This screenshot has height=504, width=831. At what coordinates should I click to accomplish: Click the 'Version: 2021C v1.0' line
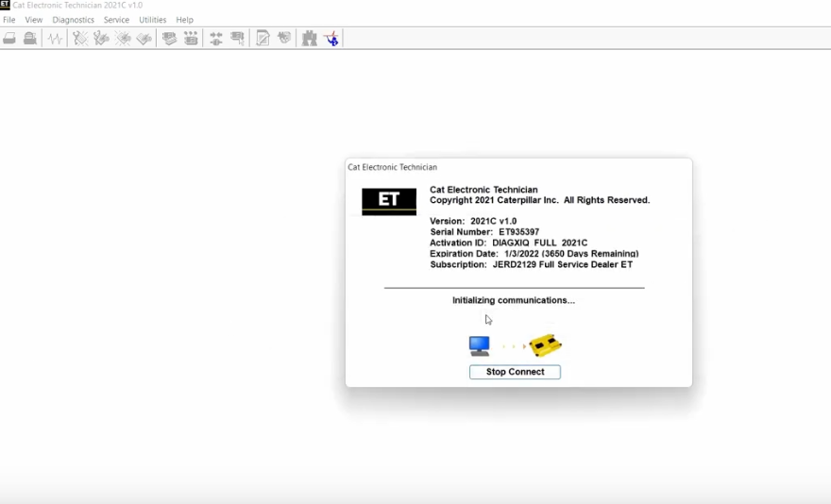pyautogui.click(x=473, y=222)
